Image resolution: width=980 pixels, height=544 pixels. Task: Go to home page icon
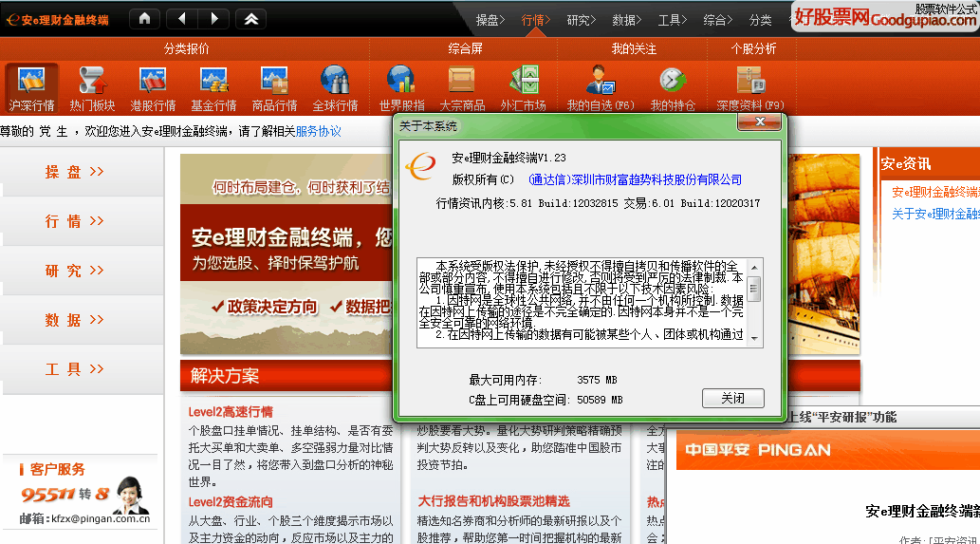click(x=144, y=19)
